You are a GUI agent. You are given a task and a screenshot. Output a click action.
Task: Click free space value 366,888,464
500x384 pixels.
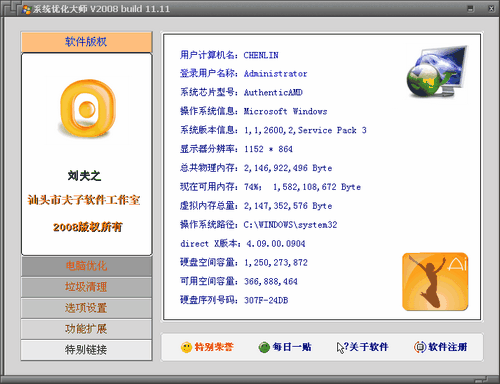click(271, 282)
